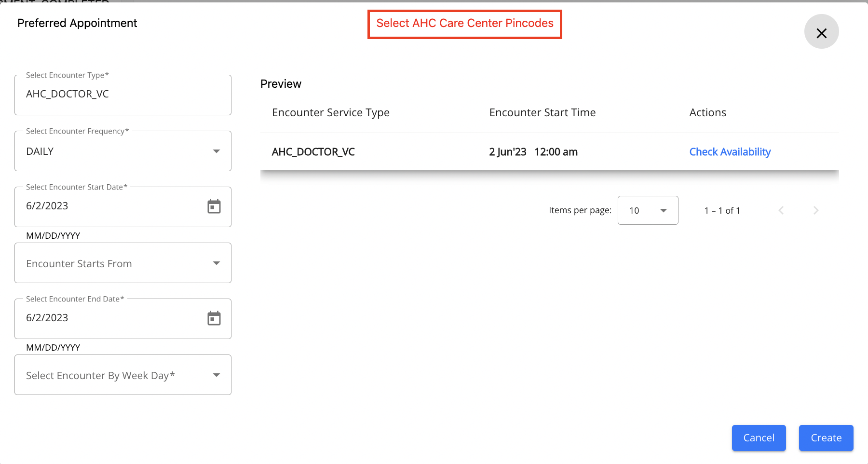The image size is (868, 464).
Task: Go to the next page of results
Action: pos(815,210)
